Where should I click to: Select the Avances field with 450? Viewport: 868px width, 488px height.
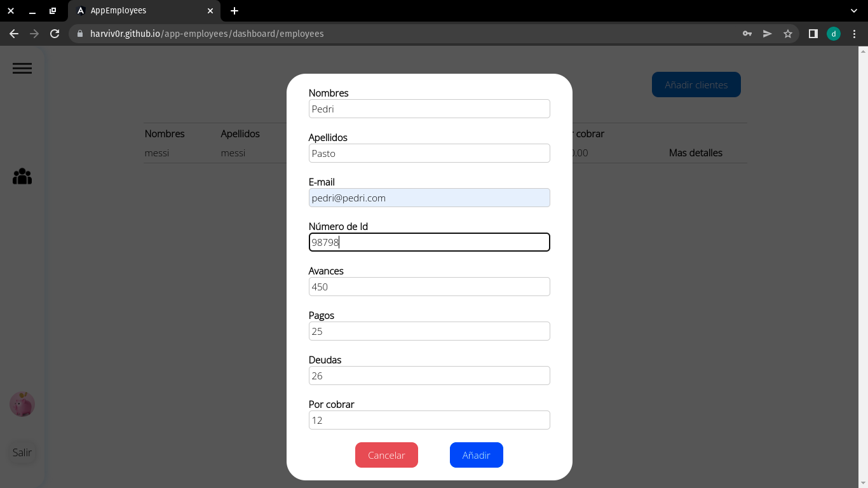(x=430, y=287)
